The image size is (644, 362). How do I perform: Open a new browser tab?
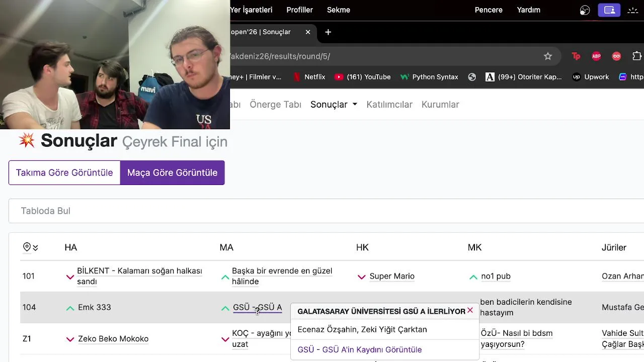coord(328,32)
